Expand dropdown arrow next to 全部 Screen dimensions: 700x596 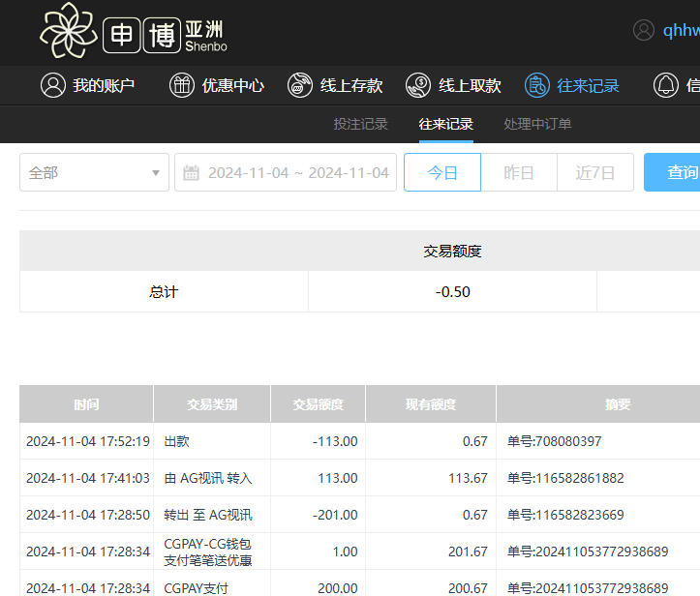[x=155, y=173]
